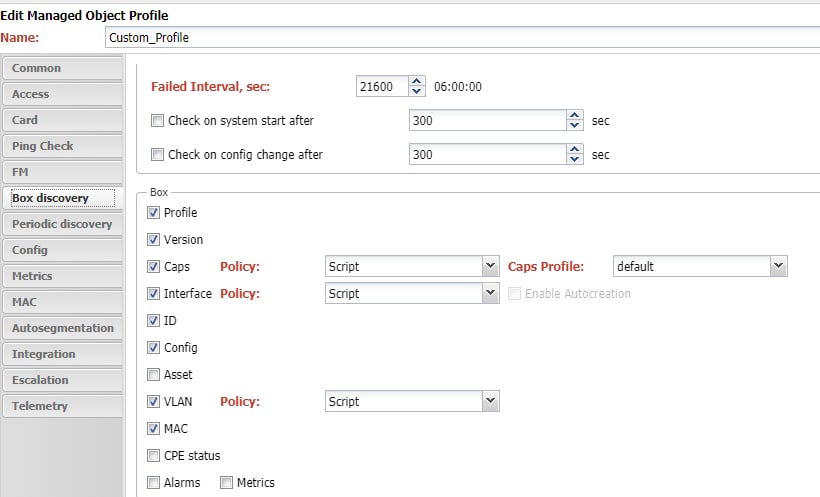This screenshot has width=820, height=497.
Task: Increase config change delay with up arrow
Action: (x=575, y=149)
